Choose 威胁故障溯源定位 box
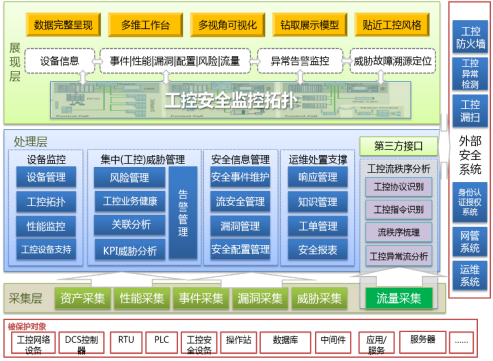This screenshot has width=493, height=361. (393, 61)
